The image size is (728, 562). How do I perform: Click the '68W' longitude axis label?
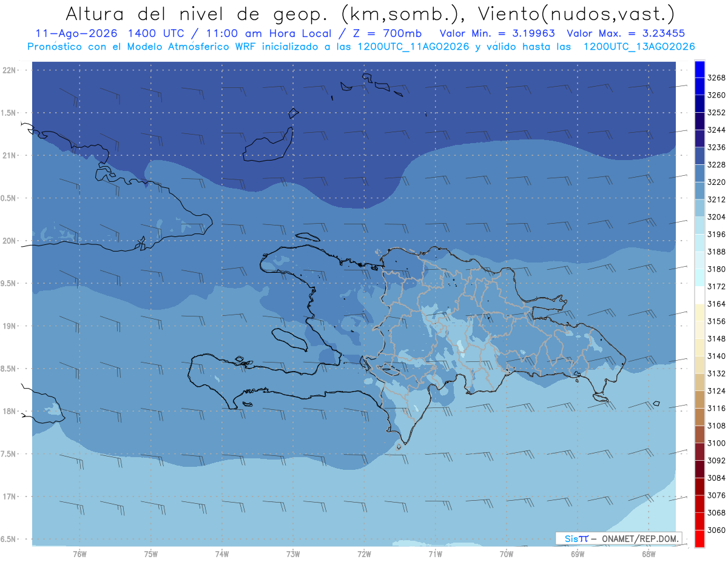649,554
